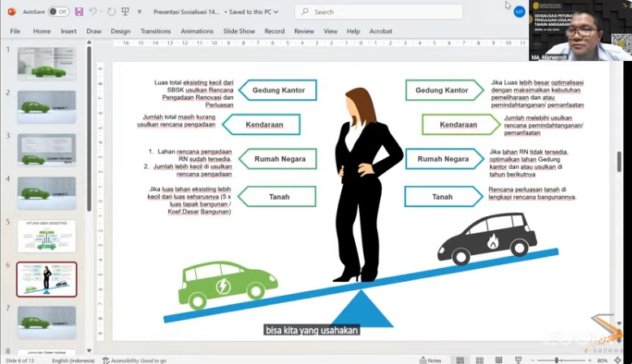Select the Record tab
Screen dimensions: 632x364
(x=275, y=31)
